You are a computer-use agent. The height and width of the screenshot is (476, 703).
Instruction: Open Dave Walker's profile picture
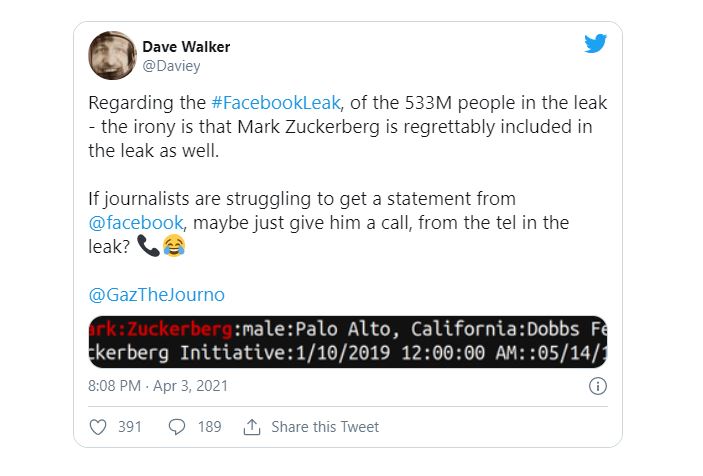[113, 55]
